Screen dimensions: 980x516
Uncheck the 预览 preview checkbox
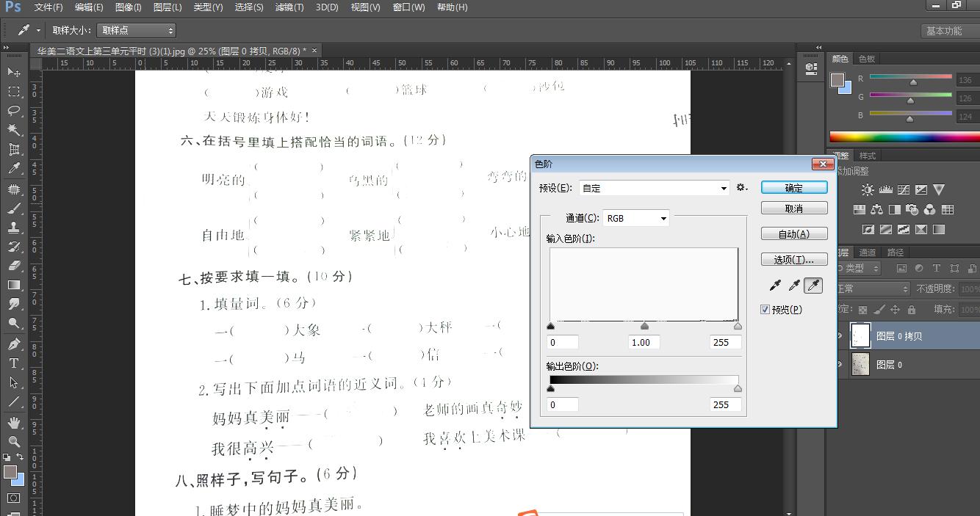tap(765, 309)
